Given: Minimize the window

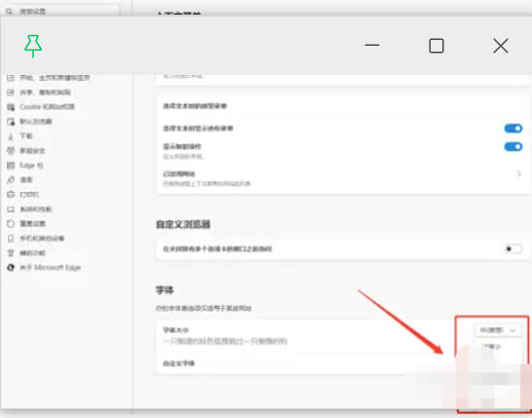Looking at the screenshot, I should pyautogui.click(x=372, y=45).
